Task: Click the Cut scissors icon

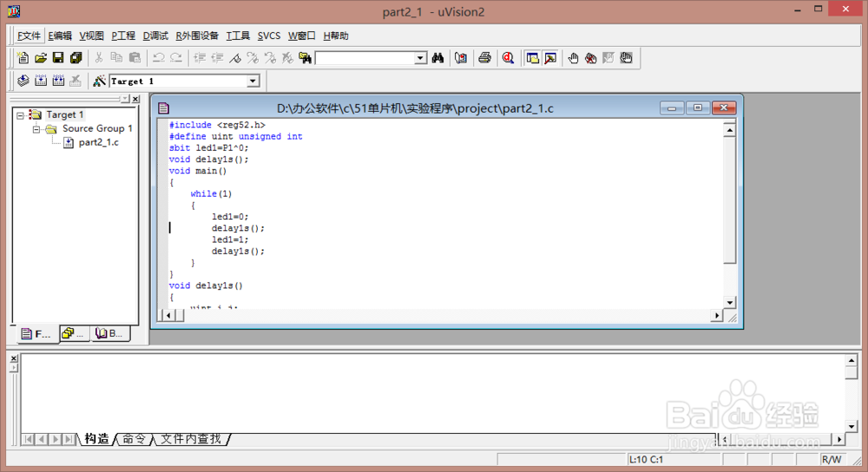Action: (99, 57)
